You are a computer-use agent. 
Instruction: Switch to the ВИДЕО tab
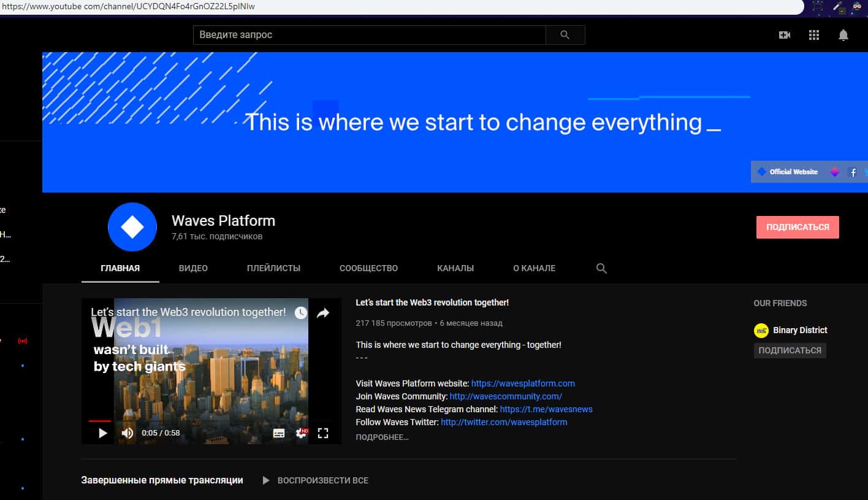coord(193,268)
